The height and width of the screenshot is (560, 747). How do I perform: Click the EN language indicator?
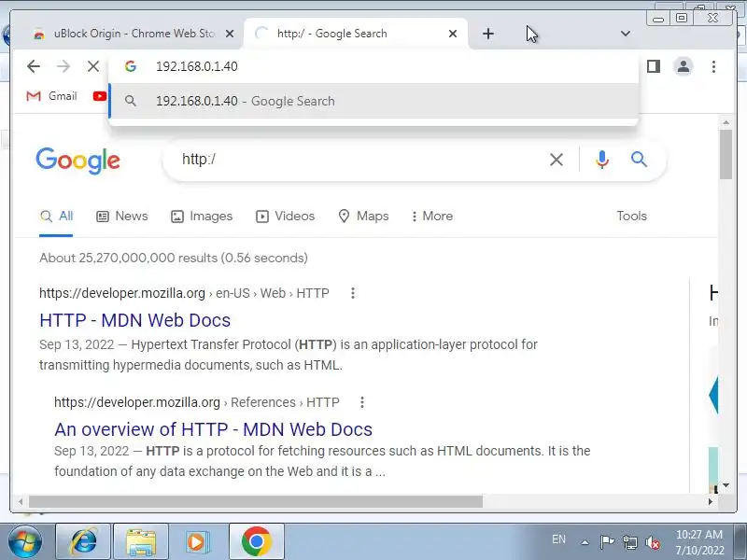click(558, 539)
